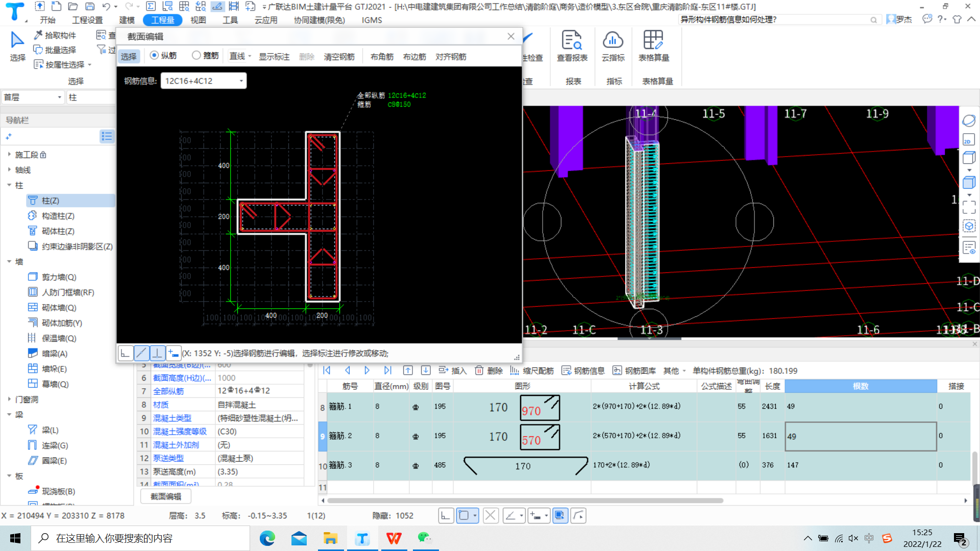Open the 视图 ribbon tab

198,20
